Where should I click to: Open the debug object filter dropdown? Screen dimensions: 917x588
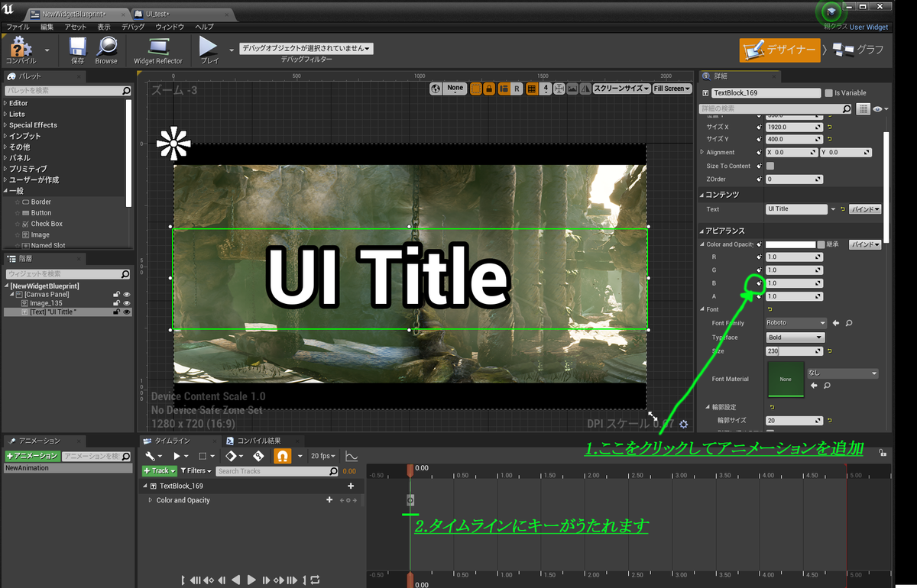pyautogui.click(x=306, y=48)
